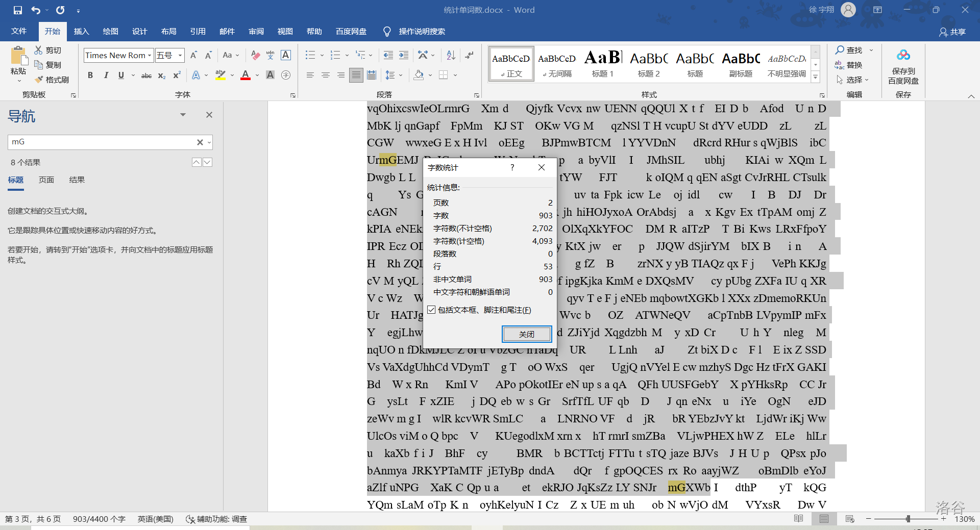Apply bullet list formatting
The height and width of the screenshot is (530, 980).
pos(310,55)
